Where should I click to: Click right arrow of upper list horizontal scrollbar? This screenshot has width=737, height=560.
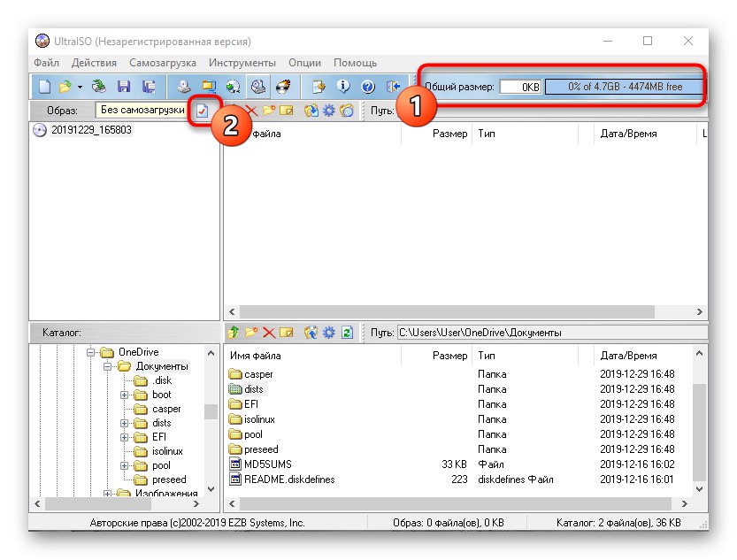(699, 311)
